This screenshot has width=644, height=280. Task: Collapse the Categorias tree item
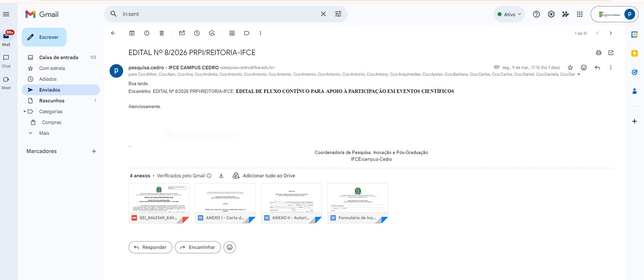tap(25, 111)
